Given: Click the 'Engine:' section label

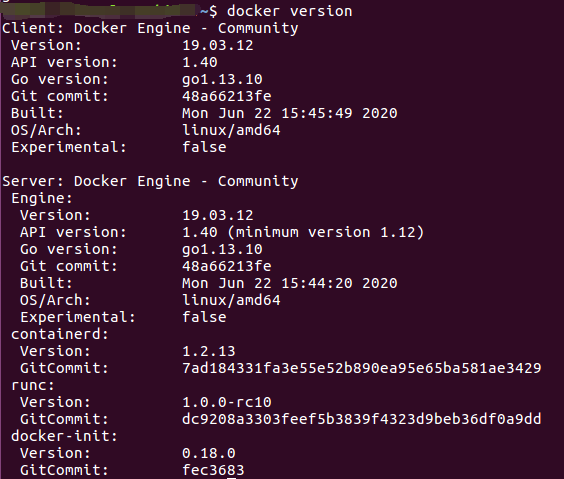Looking at the screenshot, I should (x=42, y=199).
